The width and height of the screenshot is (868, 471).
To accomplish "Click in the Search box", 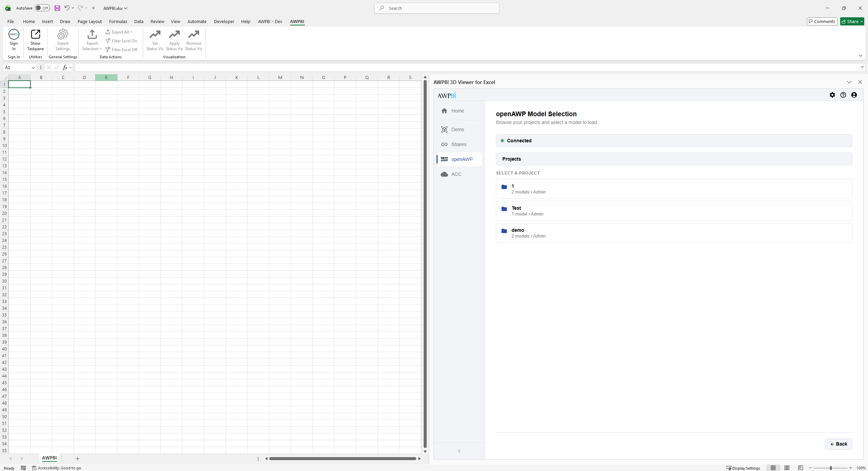I will point(437,8).
